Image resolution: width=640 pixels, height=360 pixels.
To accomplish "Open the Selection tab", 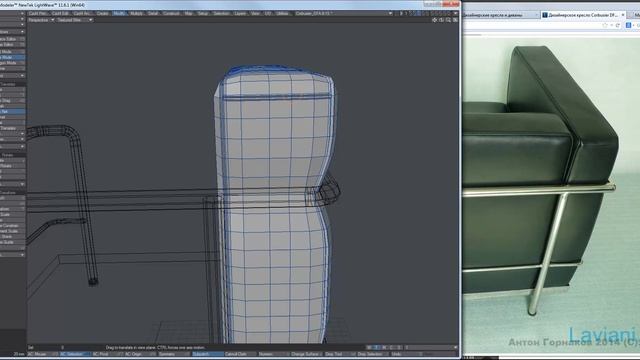I will coord(222,13).
